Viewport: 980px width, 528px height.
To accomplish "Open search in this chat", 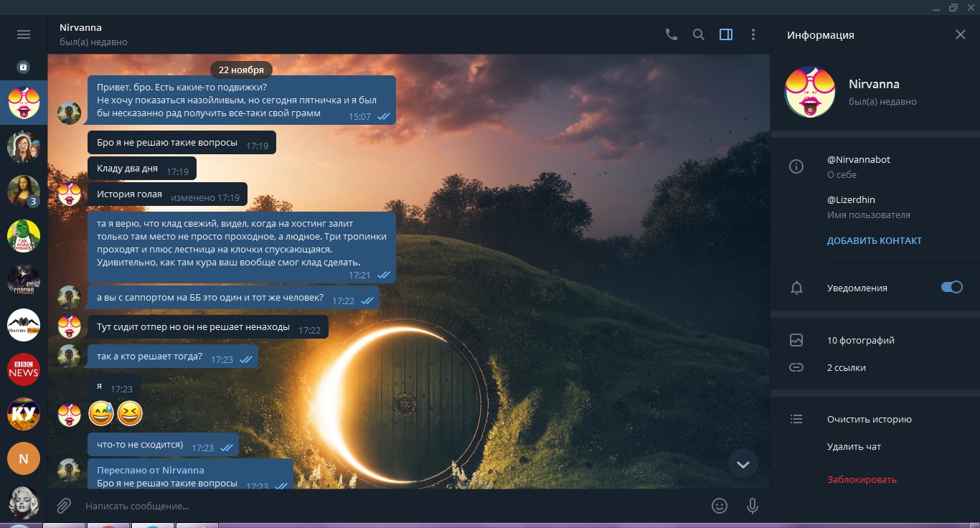I will tap(699, 34).
